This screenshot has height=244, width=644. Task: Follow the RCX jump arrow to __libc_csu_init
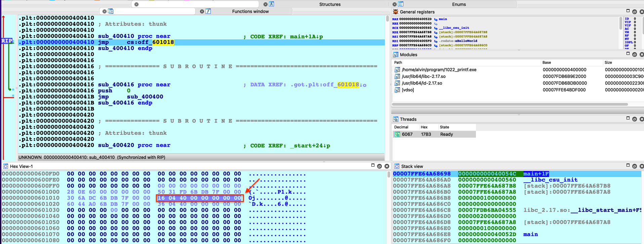click(436, 28)
